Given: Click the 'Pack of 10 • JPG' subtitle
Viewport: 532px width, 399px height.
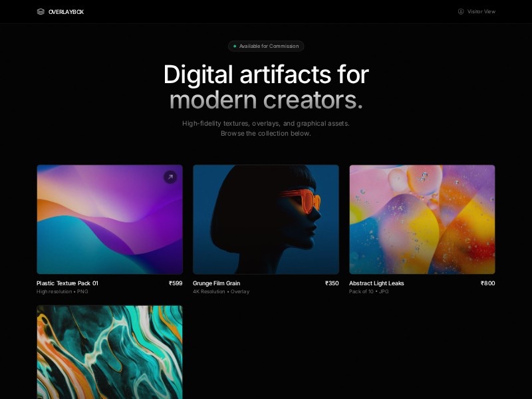Looking at the screenshot, I should (369, 292).
